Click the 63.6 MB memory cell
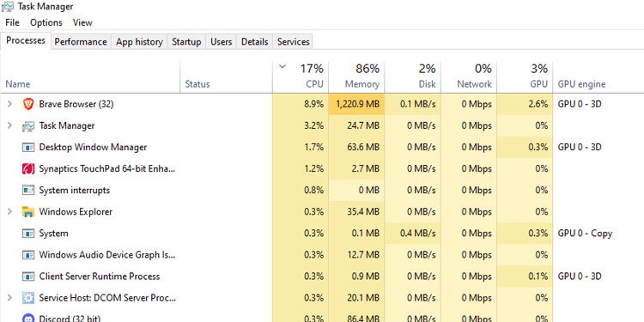The width and height of the screenshot is (644, 322). pyautogui.click(x=356, y=147)
